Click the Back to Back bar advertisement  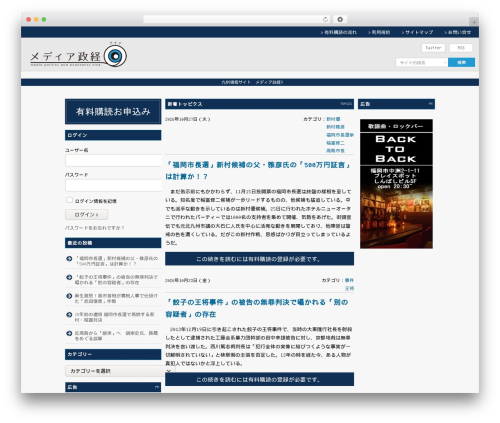tap(396, 184)
